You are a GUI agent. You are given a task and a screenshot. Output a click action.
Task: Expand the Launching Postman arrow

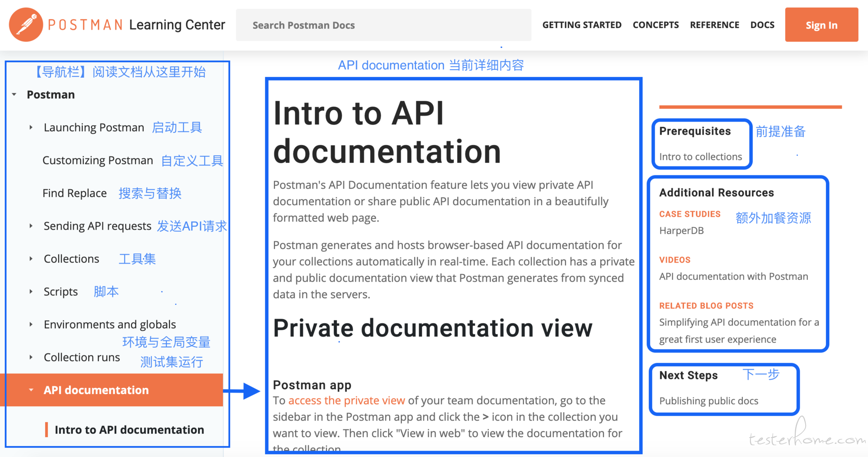click(x=31, y=127)
